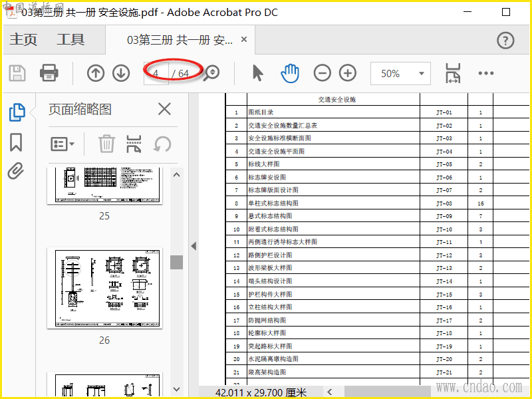Activate the Hand pan tool
532x399 pixels.
(x=290, y=73)
